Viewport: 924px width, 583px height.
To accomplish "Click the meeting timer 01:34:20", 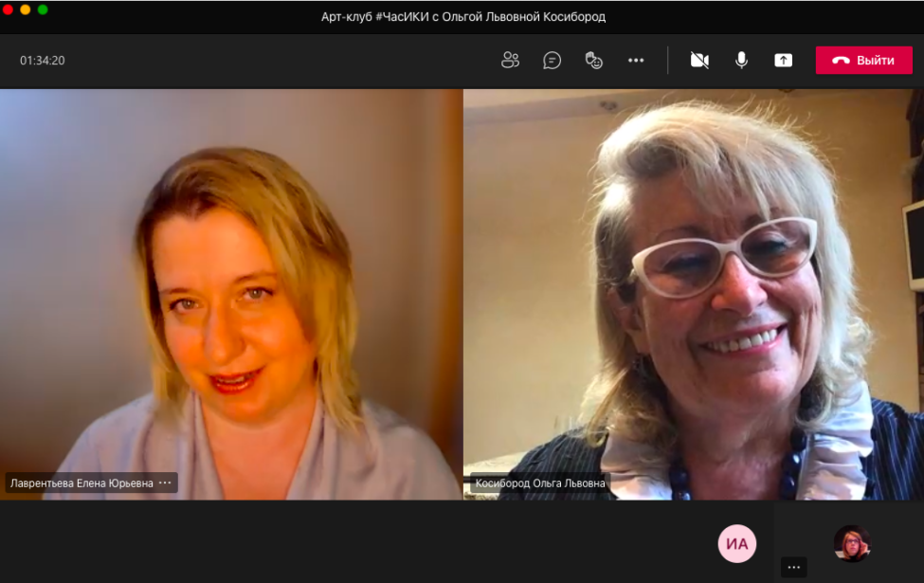I will (x=43, y=61).
